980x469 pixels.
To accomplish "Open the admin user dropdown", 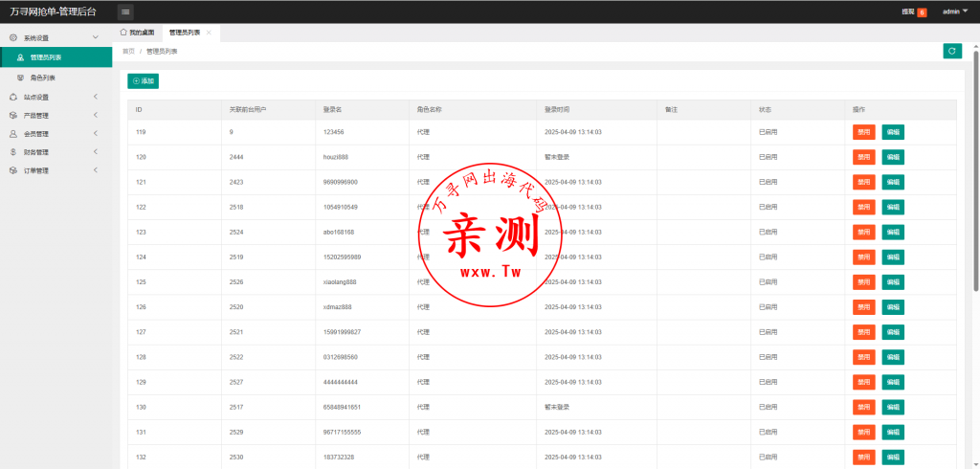I will tap(955, 11).
